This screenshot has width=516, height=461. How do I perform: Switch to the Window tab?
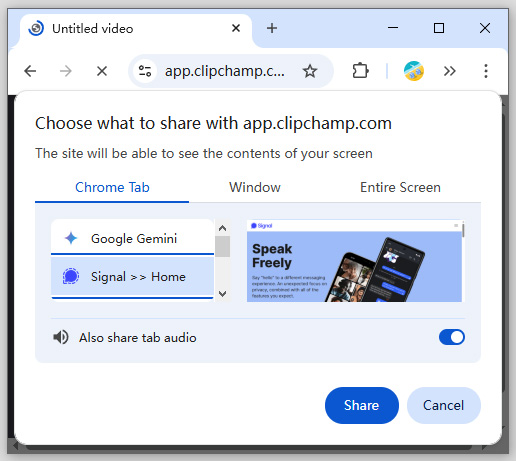tap(255, 188)
